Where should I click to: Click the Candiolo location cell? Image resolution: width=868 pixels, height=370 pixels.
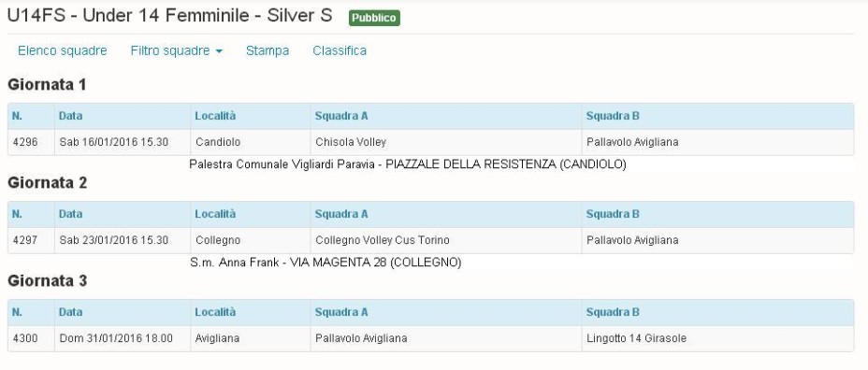point(251,142)
